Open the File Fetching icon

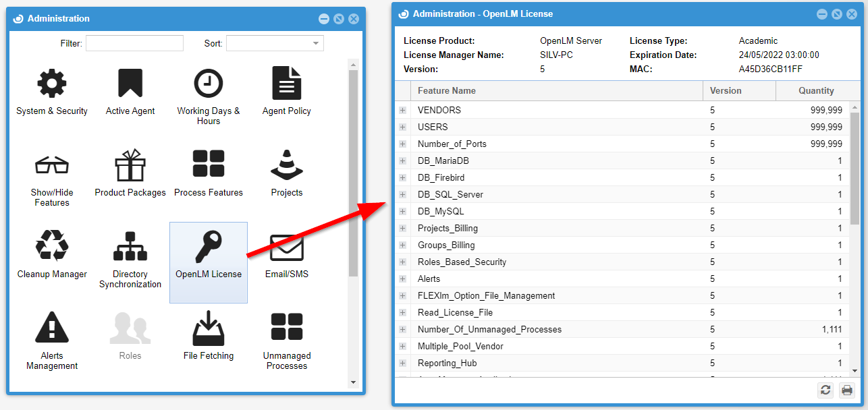(209, 329)
